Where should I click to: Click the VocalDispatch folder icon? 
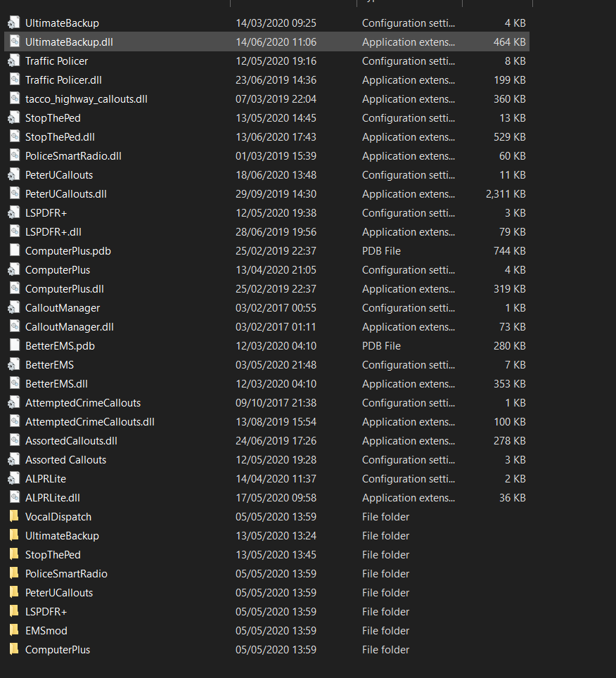pyautogui.click(x=14, y=517)
